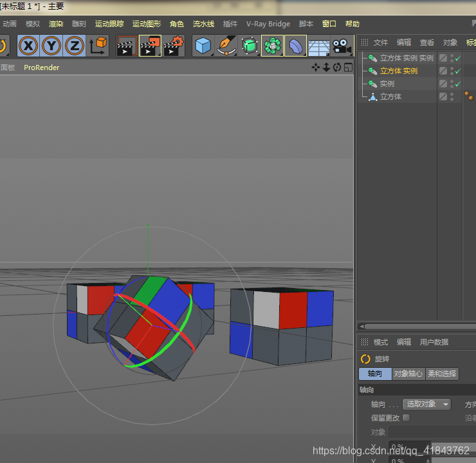Click the tag icon on 立方体 row

[469, 96]
